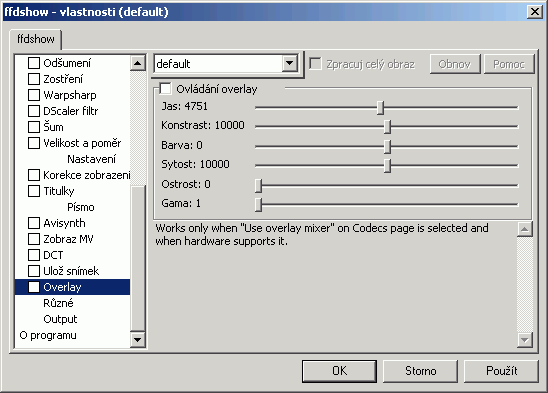Tick the Titulky checkbox
The width and height of the screenshot is (548, 393).
[x=34, y=191]
